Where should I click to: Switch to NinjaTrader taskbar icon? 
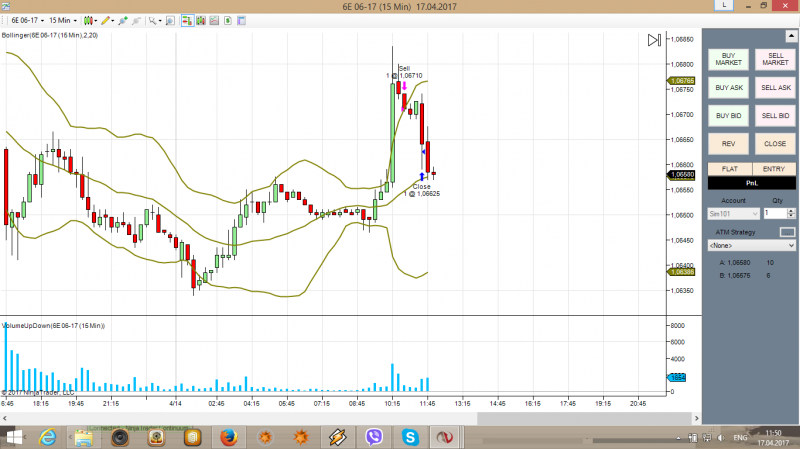[x=445, y=437]
